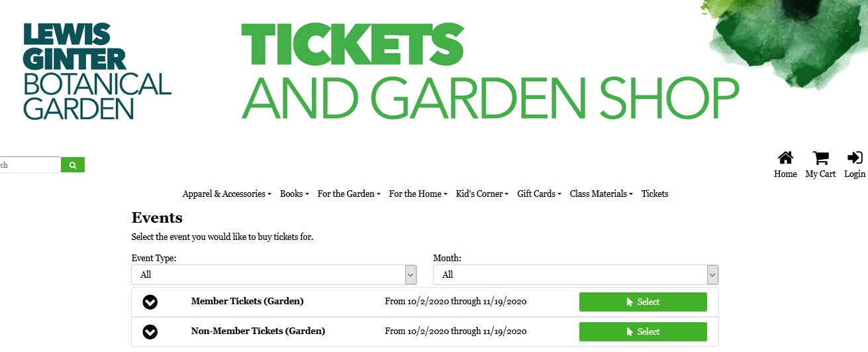This screenshot has height=352, width=868.
Task: Open the Month filter dropdown
Action: point(575,274)
